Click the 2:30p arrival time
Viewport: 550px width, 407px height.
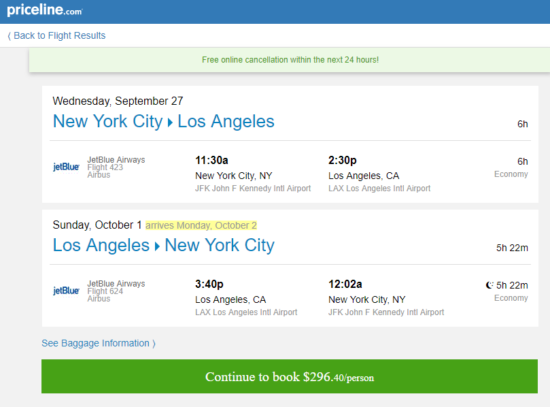pos(342,160)
